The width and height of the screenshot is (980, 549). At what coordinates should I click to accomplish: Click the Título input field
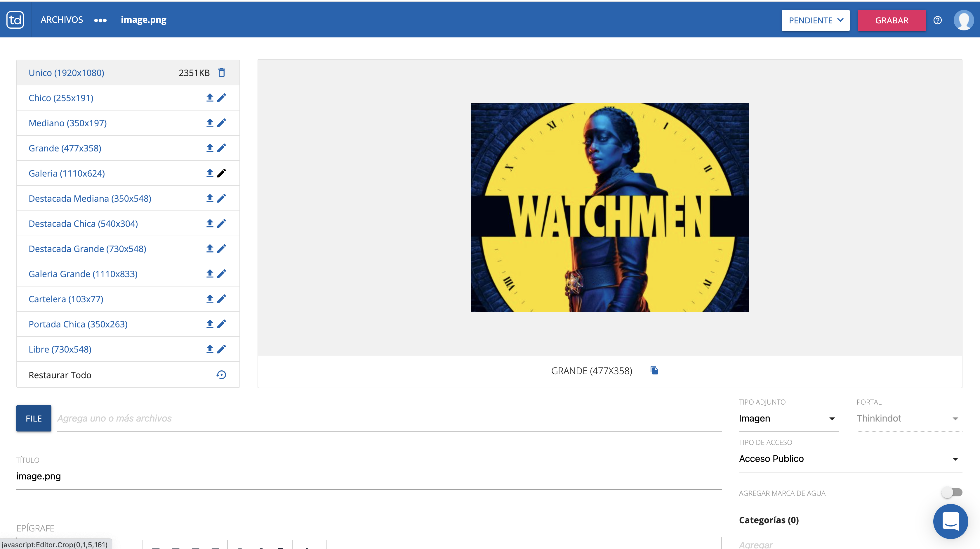point(368,476)
